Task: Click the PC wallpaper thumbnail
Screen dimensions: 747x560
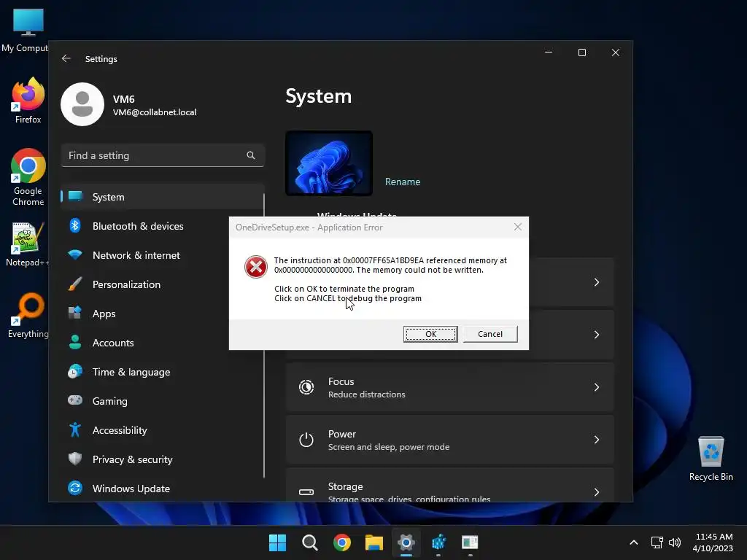Action: (329, 163)
